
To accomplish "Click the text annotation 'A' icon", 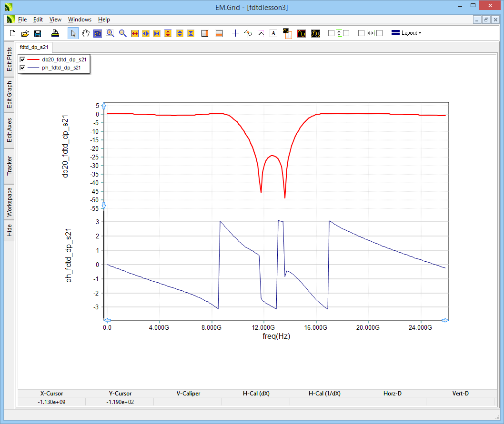I will [x=273, y=33].
